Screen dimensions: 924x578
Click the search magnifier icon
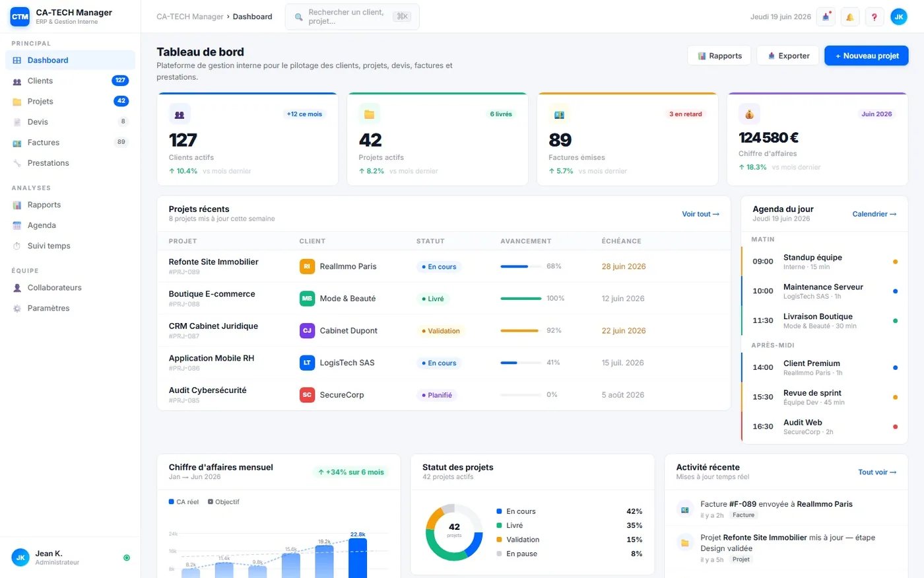click(x=299, y=17)
